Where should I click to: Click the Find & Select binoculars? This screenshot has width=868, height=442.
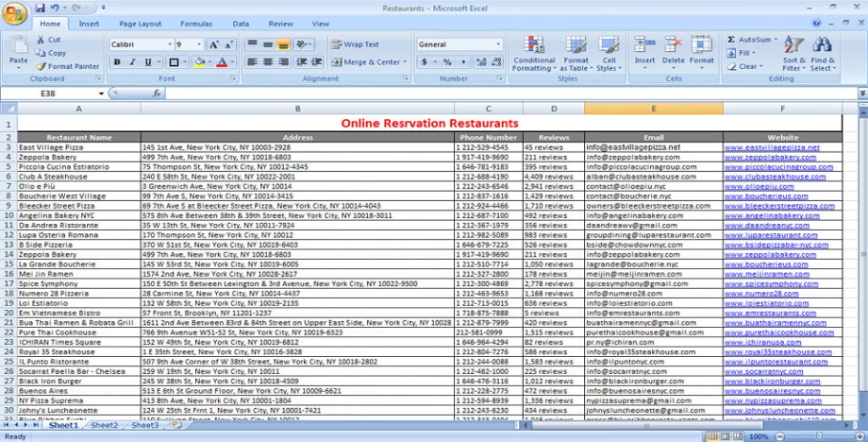822,45
